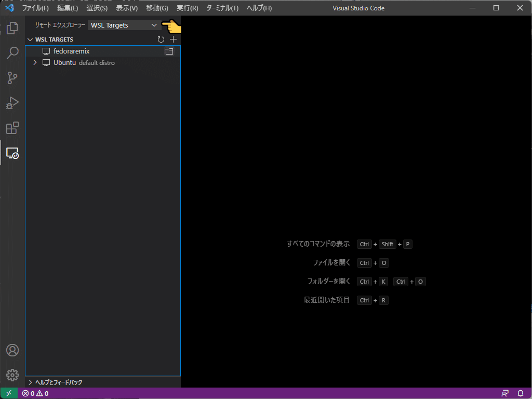532x399 pixels.
Task: Click the VS Code logo in title bar
Action: click(x=9, y=7)
